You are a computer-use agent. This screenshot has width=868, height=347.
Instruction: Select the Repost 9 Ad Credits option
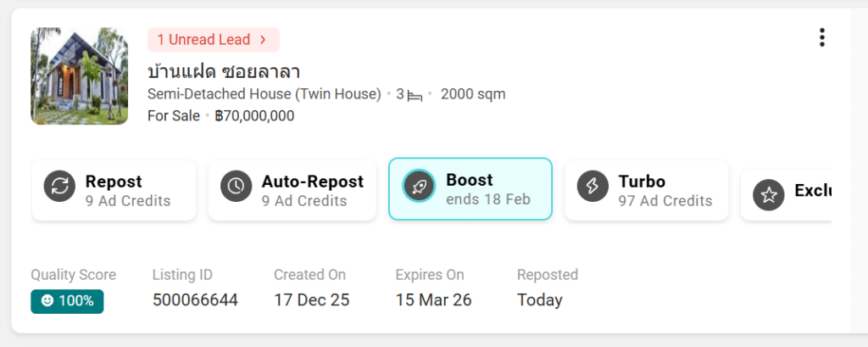[x=114, y=191]
